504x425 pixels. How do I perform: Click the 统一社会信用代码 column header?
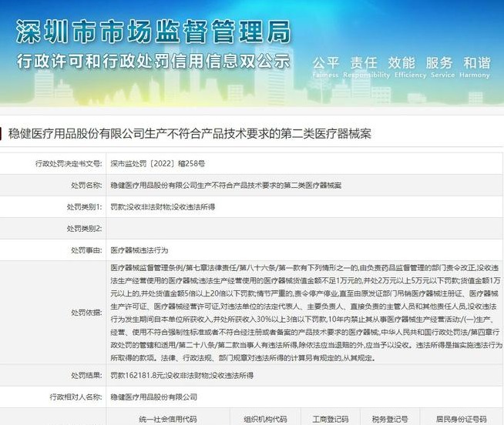pos(168,419)
